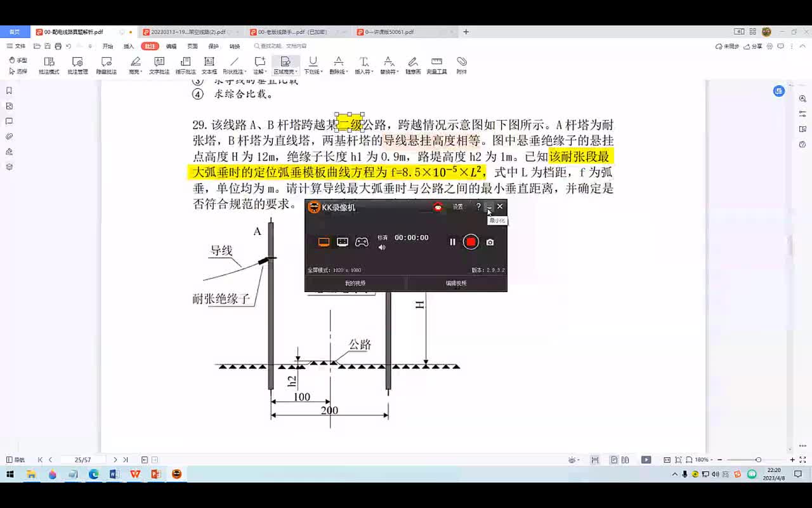The height and width of the screenshot is (508, 812).
Task: Open the 附件 attachment tool
Action: (x=461, y=65)
